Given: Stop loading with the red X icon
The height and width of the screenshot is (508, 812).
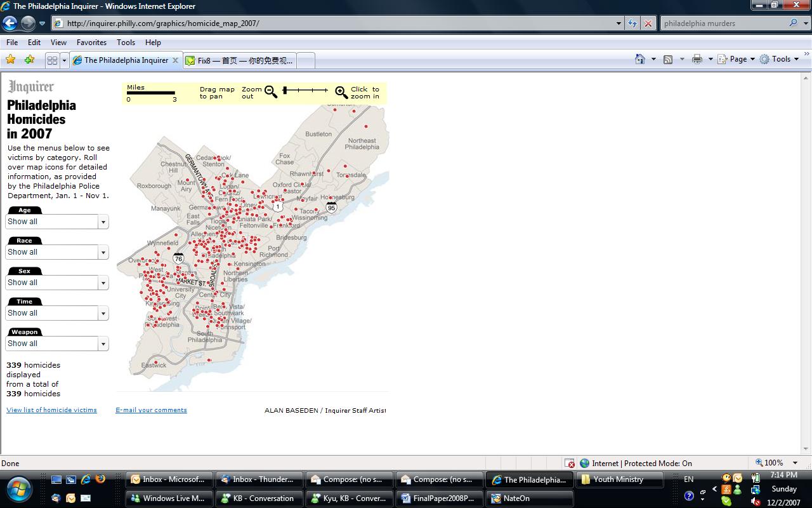Looking at the screenshot, I should tap(648, 23).
